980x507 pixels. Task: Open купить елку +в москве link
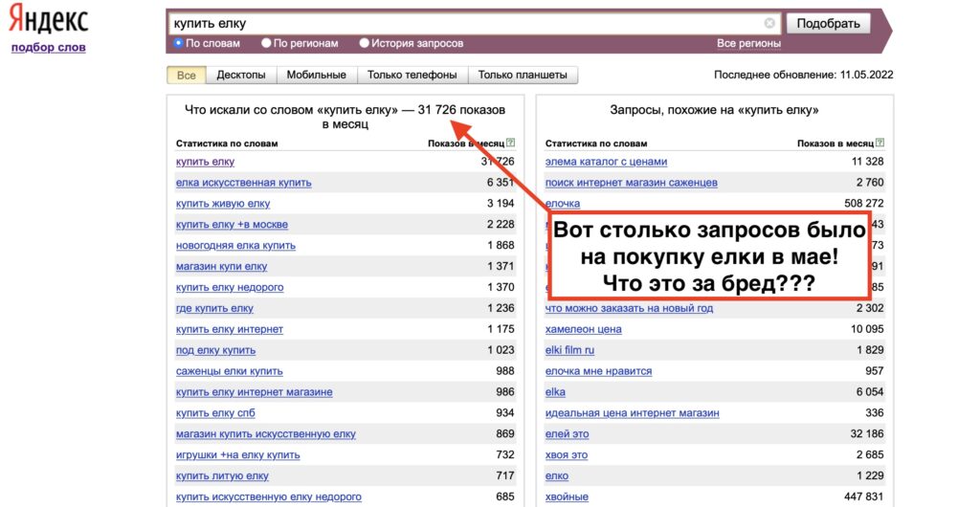coord(232,225)
